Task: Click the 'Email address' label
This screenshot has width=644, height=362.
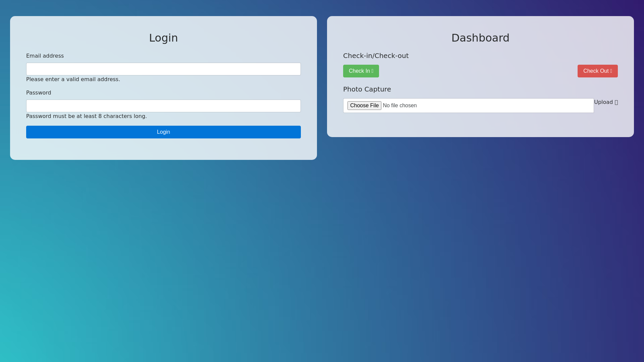Action: [x=45, y=56]
